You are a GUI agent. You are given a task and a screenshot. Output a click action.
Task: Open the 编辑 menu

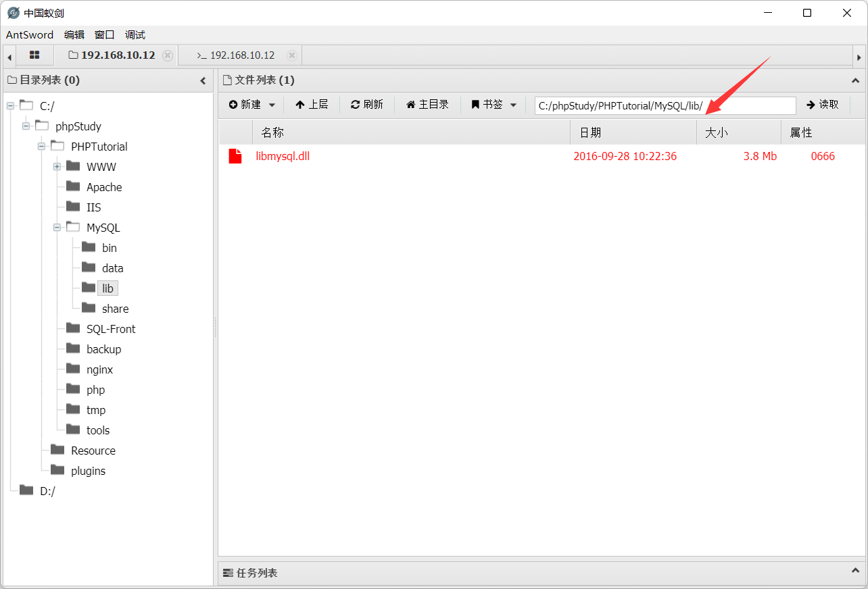point(74,35)
